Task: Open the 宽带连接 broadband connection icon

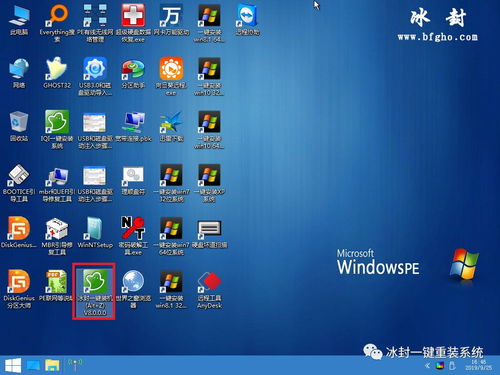Action: coord(133,127)
